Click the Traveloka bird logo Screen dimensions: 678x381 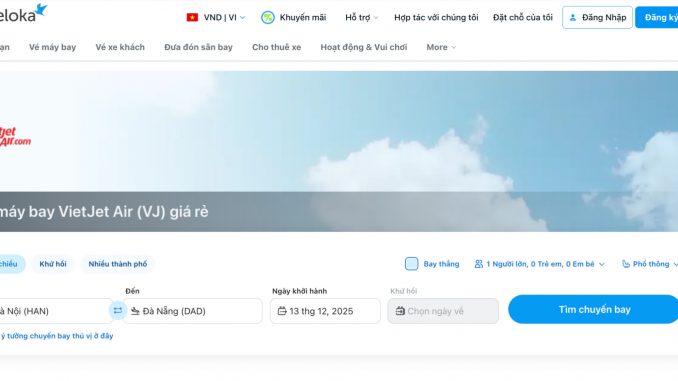pos(41,10)
